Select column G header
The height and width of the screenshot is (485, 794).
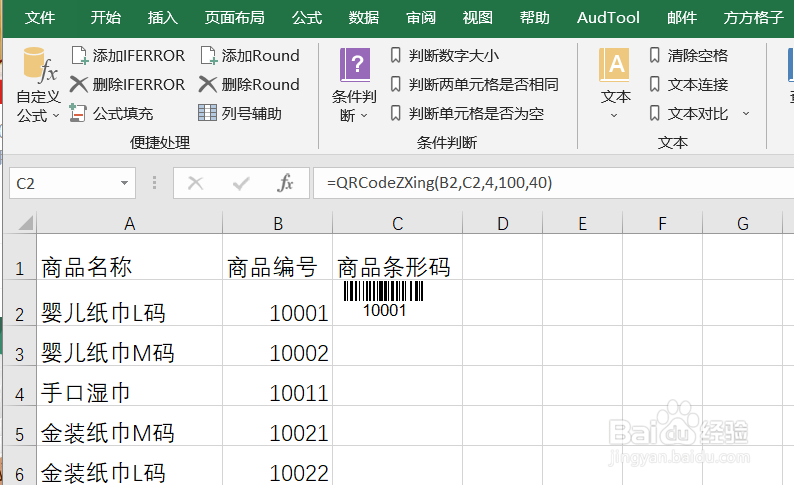point(742,223)
